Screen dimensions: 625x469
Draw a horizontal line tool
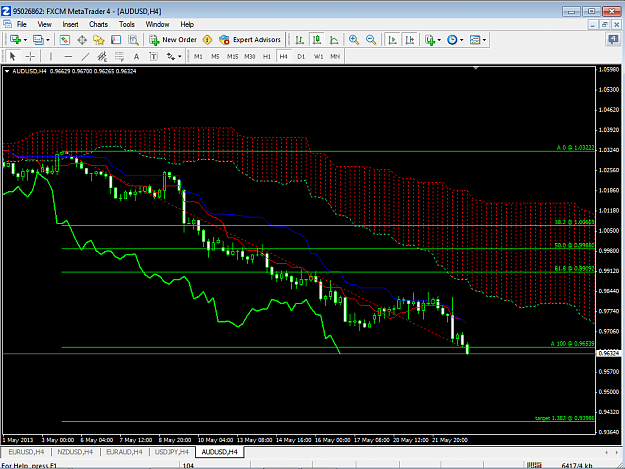68,56
